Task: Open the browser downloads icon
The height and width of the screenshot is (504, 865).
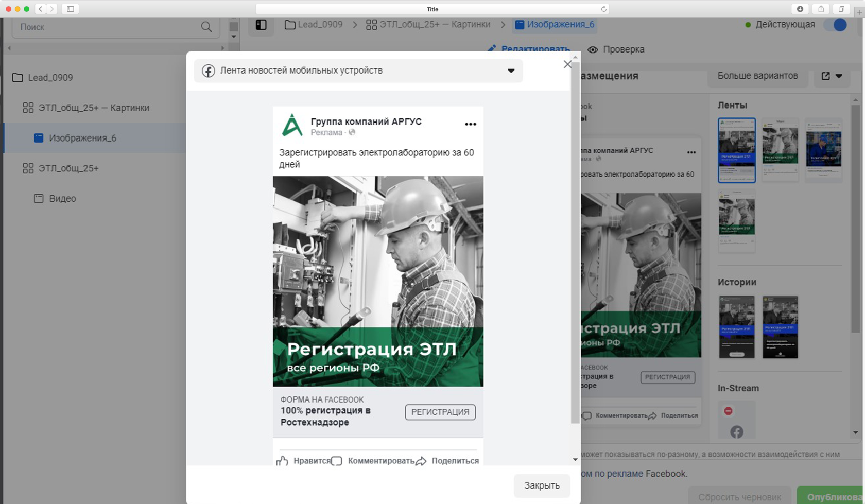Action: click(x=800, y=9)
